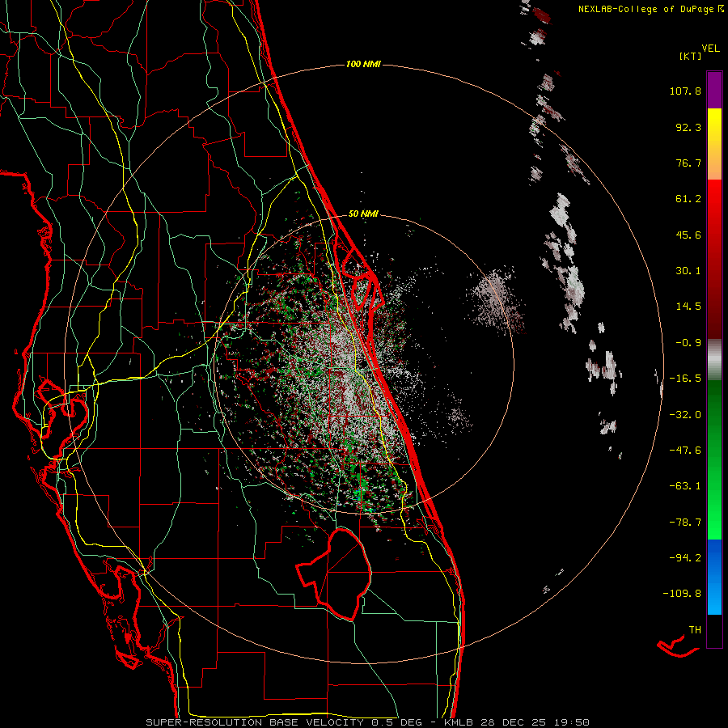Select the 92.3 scale value

click(688, 127)
